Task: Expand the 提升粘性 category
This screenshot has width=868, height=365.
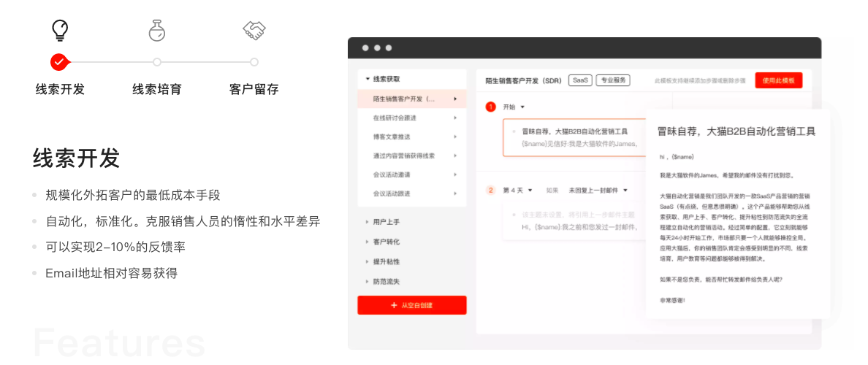Action: coord(383,261)
